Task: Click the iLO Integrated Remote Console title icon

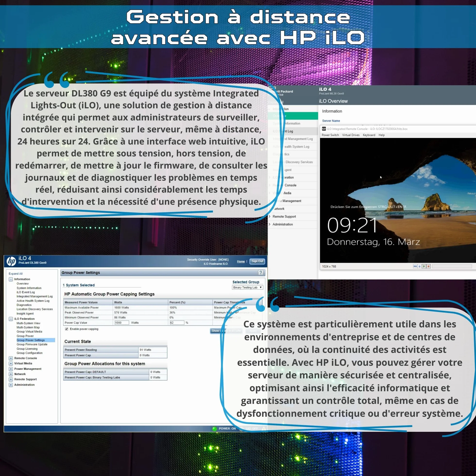Action: pos(324,129)
